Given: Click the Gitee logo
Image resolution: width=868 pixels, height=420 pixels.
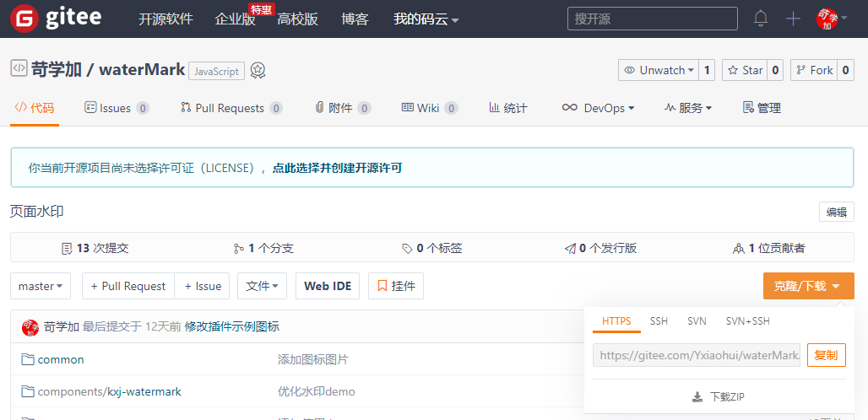Looking at the screenshot, I should pyautogui.click(x=56, y=19).
